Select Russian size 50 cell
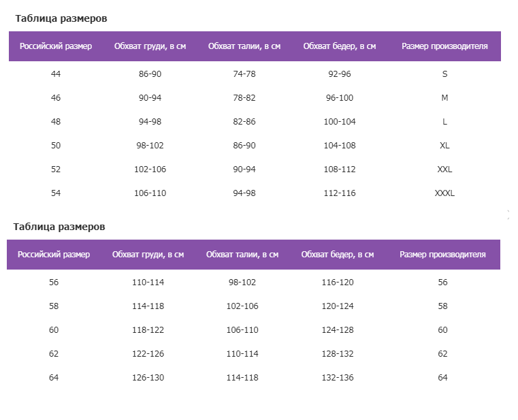Image resolution: width=518 pixels, height=420 pixels. point(56,145)
